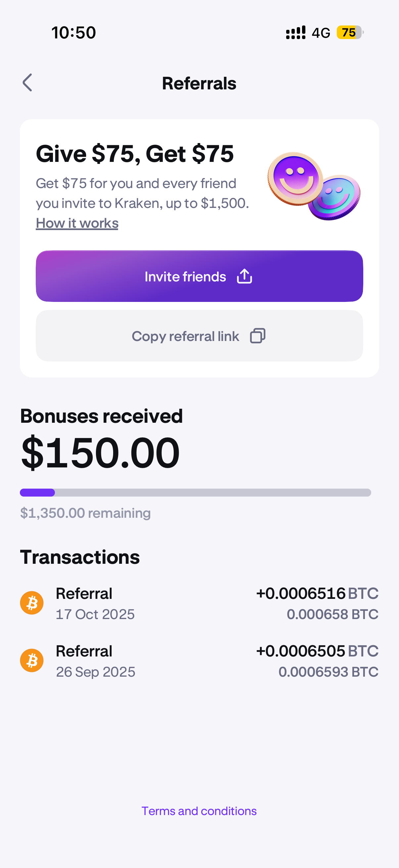Tap the +0.0006516 BTC amount
399x868 pixels.
pyautogui.click(x=317, y=593)
